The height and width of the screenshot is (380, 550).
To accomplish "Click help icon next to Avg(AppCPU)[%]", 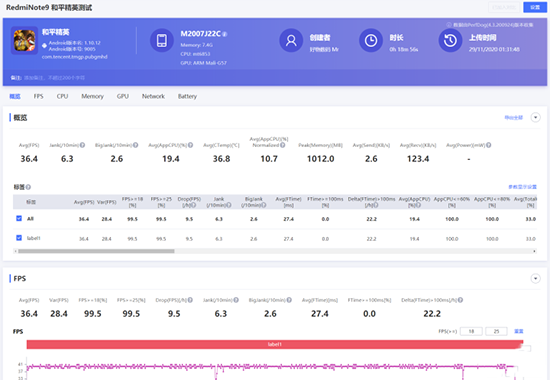I will [x=190, y=145].
